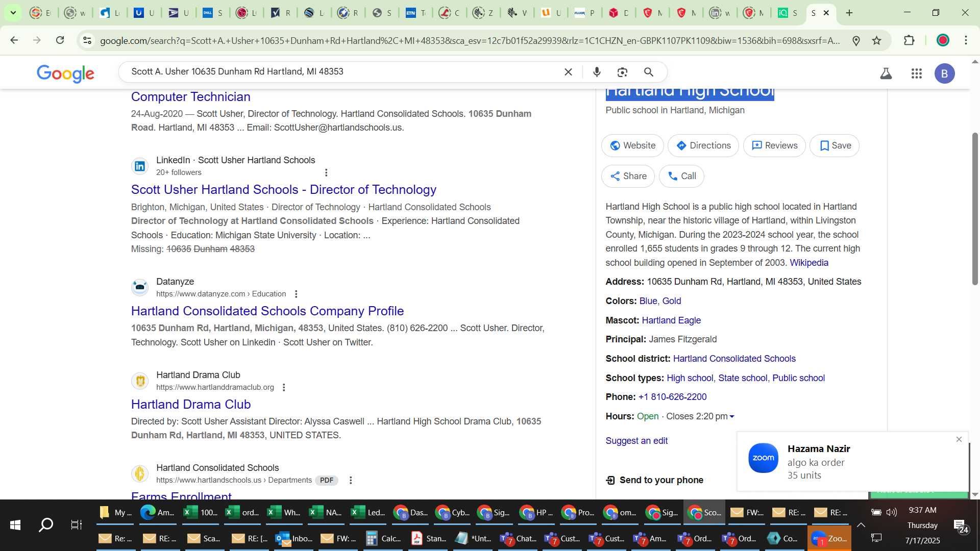Open the Zoom message from Hazama Nazir

853,462
